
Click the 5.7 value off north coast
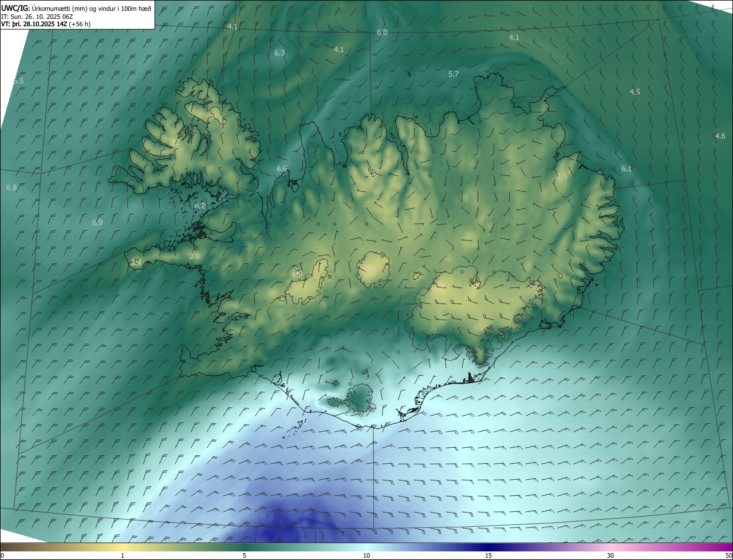coord(454,74)
